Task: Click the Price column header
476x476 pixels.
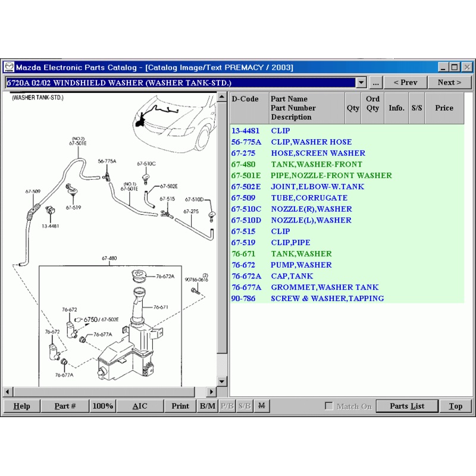Action: click(444, 108)
